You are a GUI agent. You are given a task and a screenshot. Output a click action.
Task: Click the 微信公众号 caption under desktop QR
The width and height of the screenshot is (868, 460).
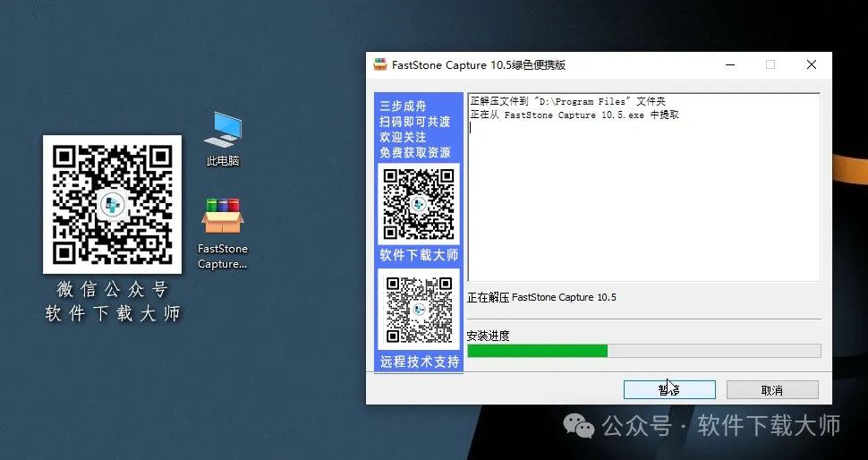click(113, 289)
